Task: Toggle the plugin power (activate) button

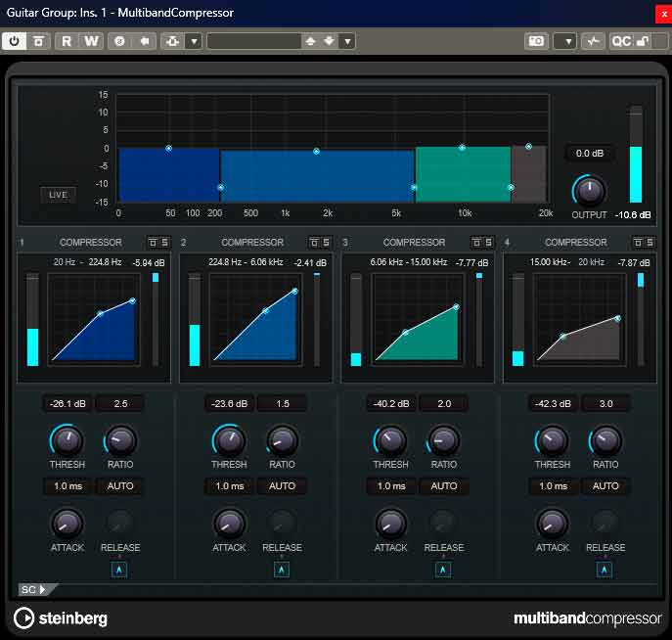Action: 15,41
